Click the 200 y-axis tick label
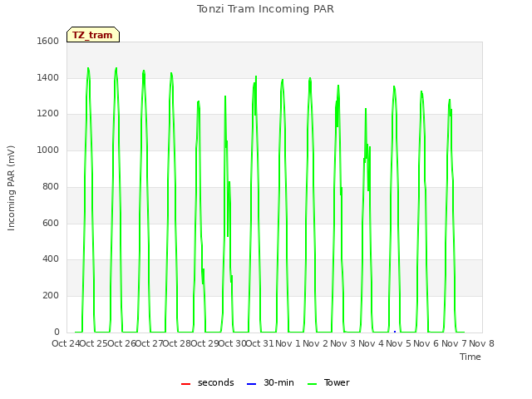 [51, 296]
